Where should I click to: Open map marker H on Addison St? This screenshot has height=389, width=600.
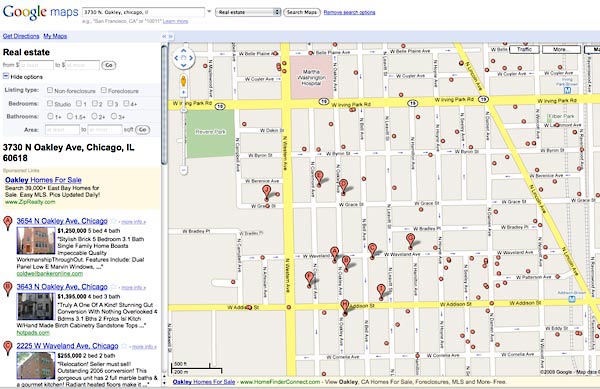(345, 307)
